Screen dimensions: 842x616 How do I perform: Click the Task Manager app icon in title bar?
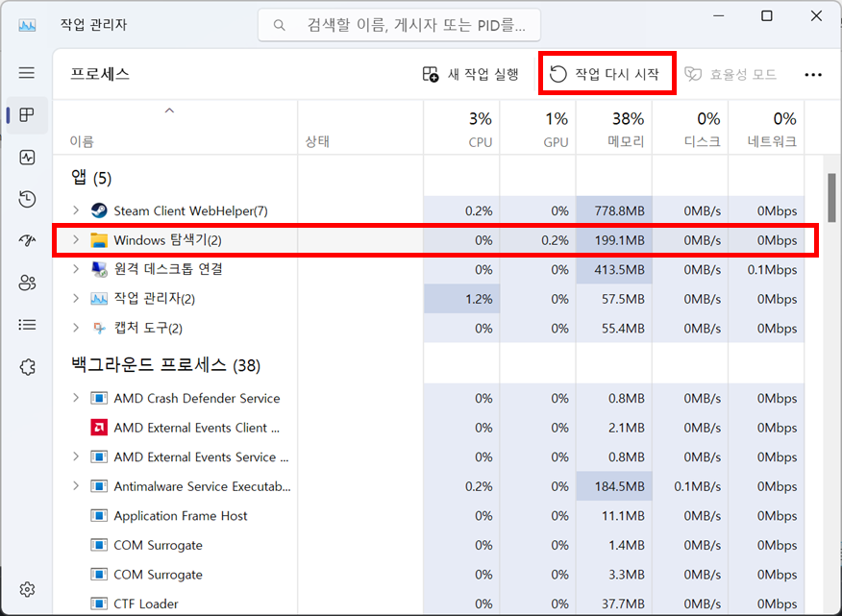pos(27,25)
